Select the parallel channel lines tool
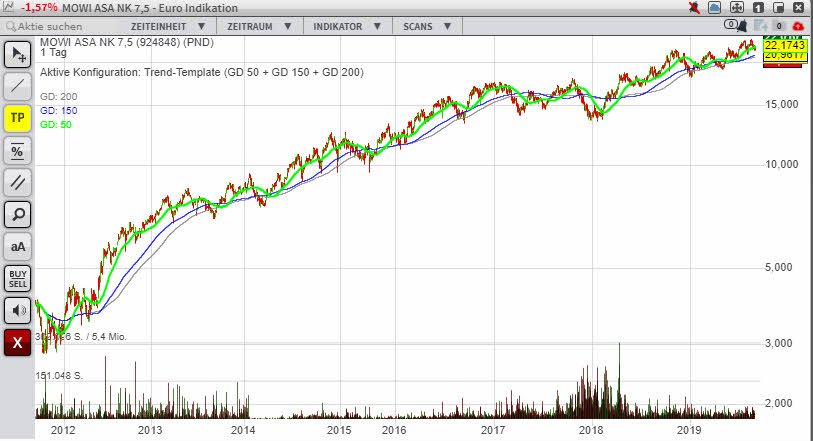This screenshot has width=813, height=441. [18, 182]
